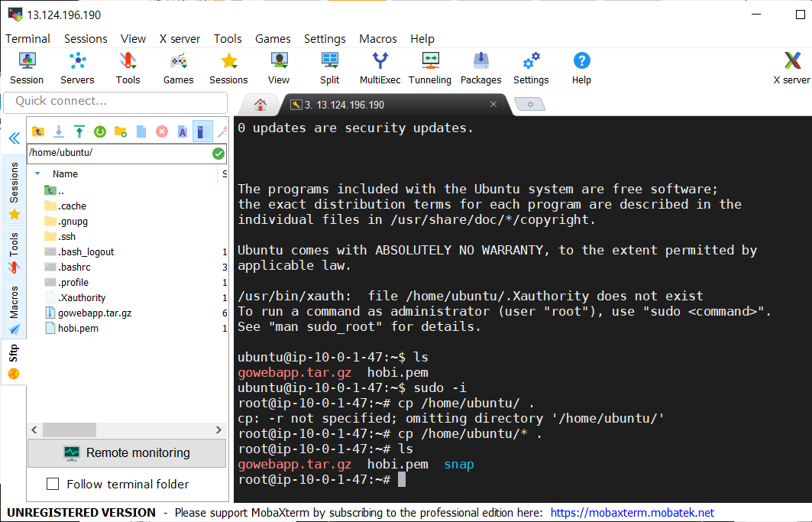Select the .profile file

click(x=66, y=283)
